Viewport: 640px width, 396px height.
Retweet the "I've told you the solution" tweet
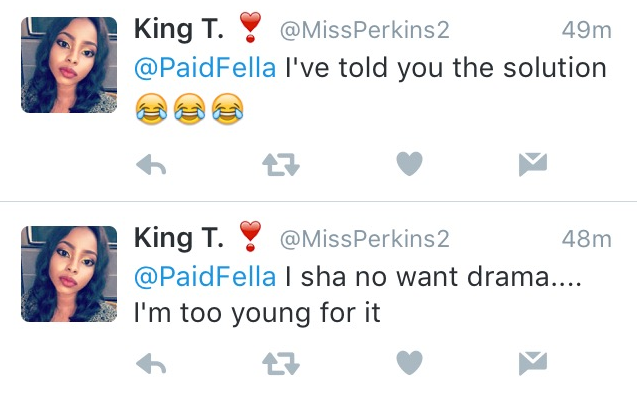281,165
